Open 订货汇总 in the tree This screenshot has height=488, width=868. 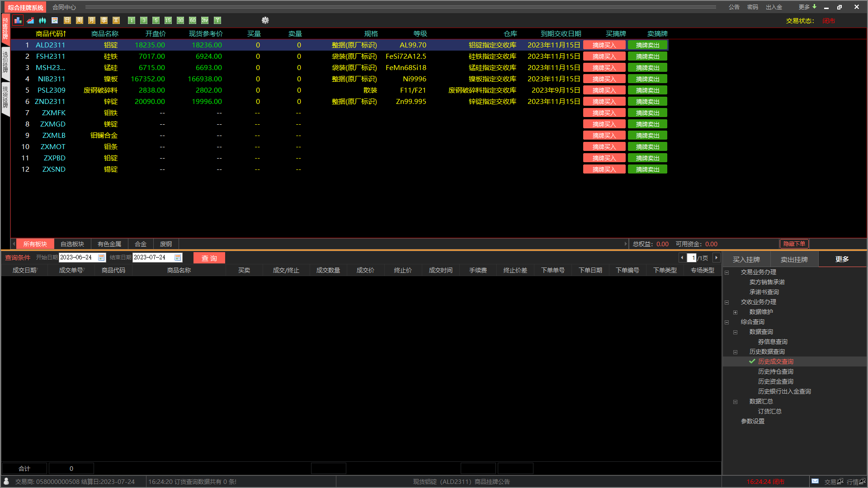770,411
